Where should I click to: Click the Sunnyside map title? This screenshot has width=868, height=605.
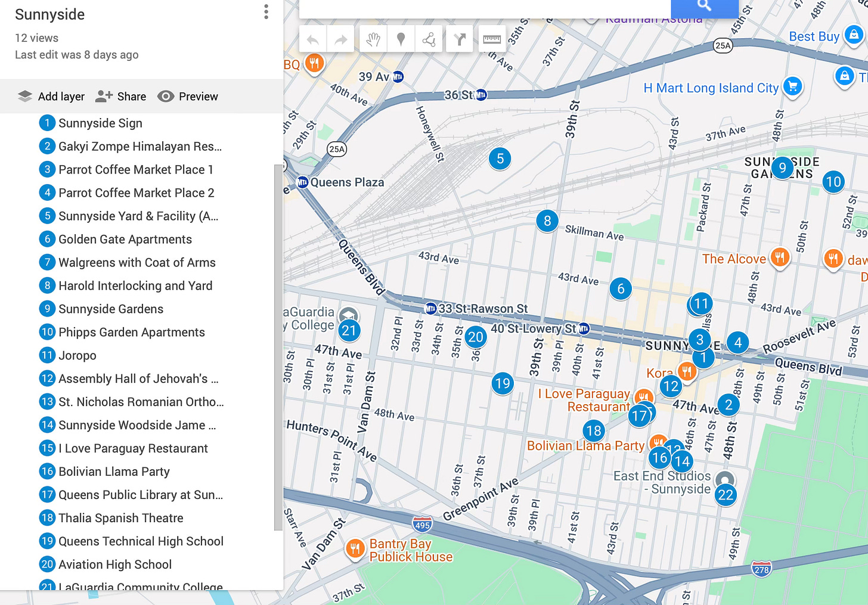click(50, 14)
